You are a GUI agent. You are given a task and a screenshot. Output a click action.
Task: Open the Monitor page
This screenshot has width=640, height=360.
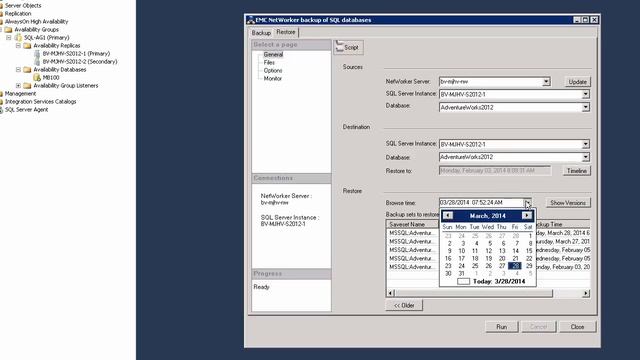point(273,78)
